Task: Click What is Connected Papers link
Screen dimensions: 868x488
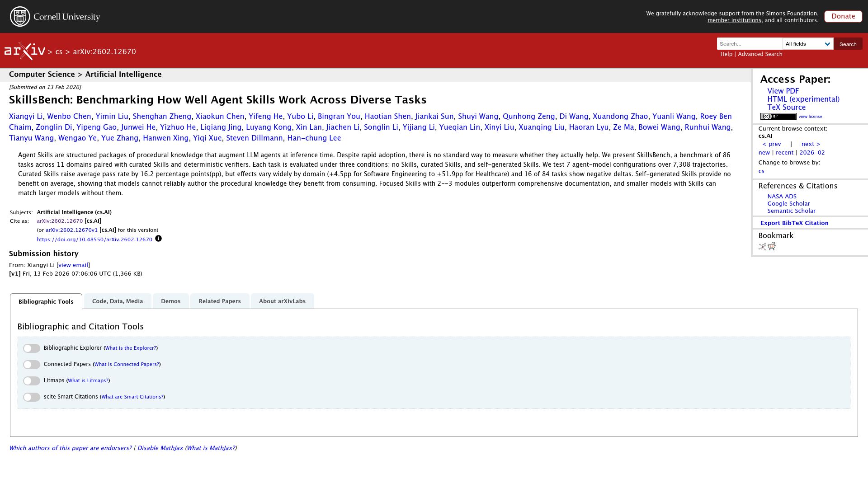Action: pyautogui.click(x=127, y=364)
